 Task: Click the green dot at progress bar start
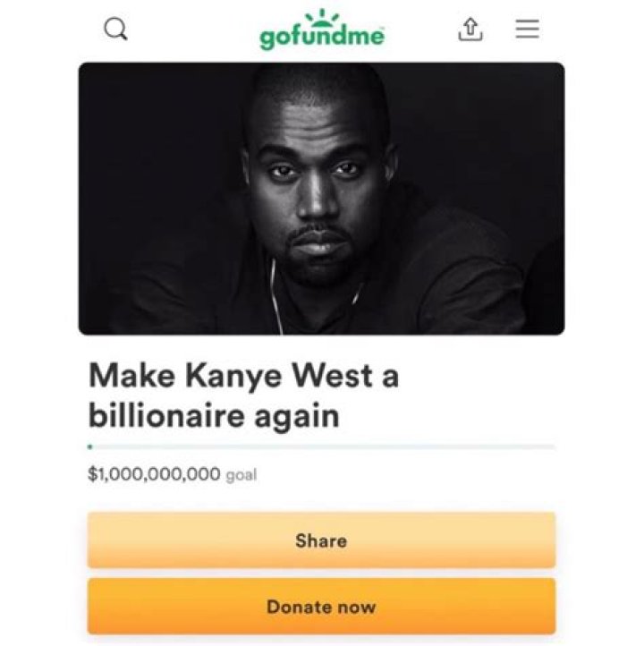coord(90,447)
